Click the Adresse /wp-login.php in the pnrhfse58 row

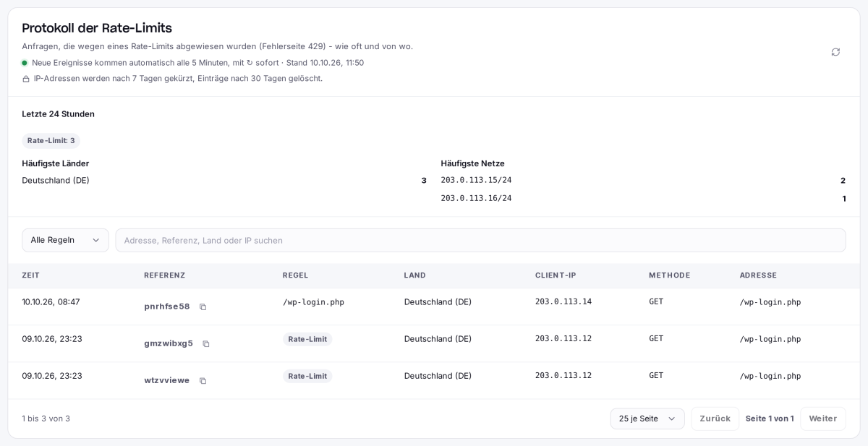770,302
